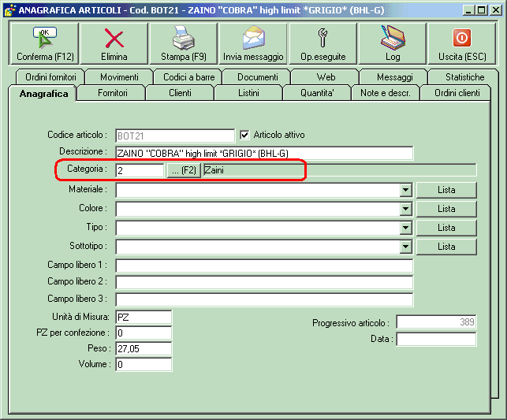Close the Anagrafica Articoli window
The height and width of the screenshot is (420, 507).
pyautogui.click(x=495, y=10)
